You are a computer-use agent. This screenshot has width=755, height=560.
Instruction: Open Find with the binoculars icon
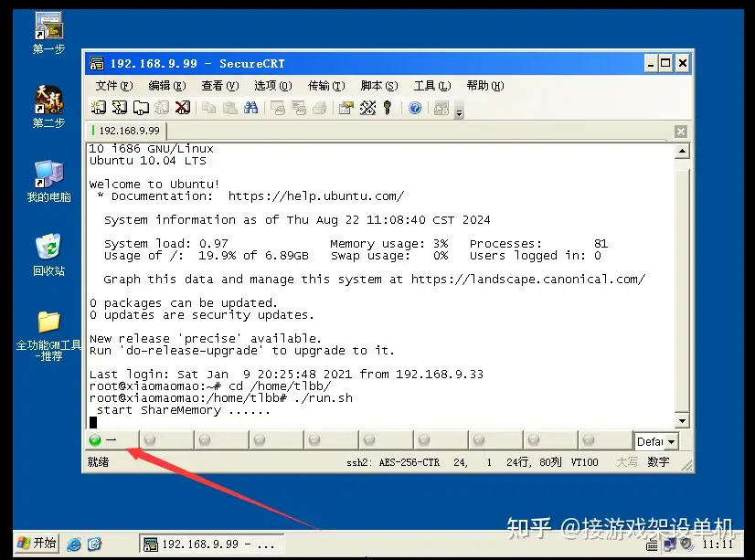click(250, 107)
